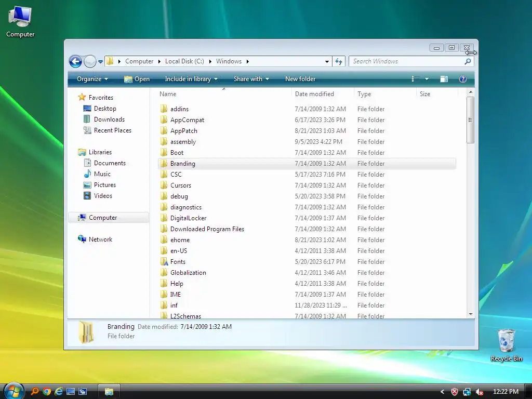Image resolution: width=532 pixels, height=399 pixels.
Task: Click the Windows Start orb
Action: pyautogui.click(x=14, y=391)
